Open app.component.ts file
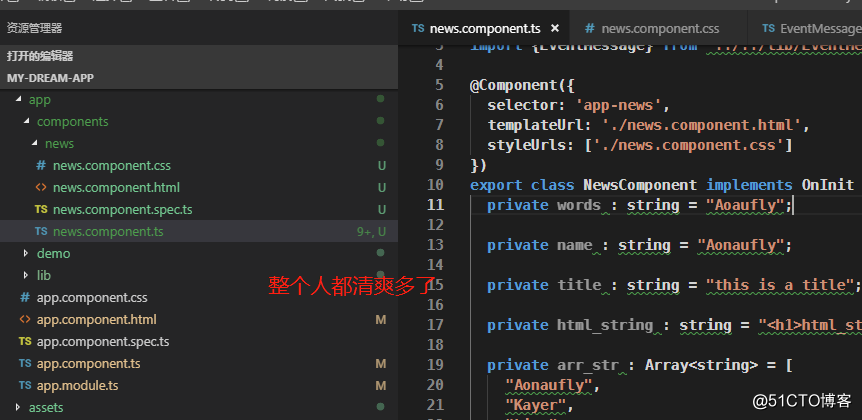862x420 pixels. 89,363
